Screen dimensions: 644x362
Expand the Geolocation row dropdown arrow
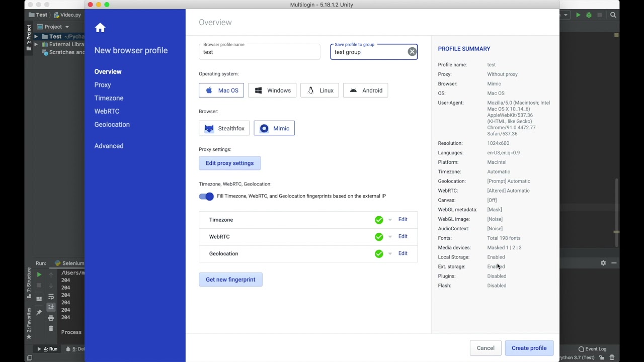click(x=390, y=254)
